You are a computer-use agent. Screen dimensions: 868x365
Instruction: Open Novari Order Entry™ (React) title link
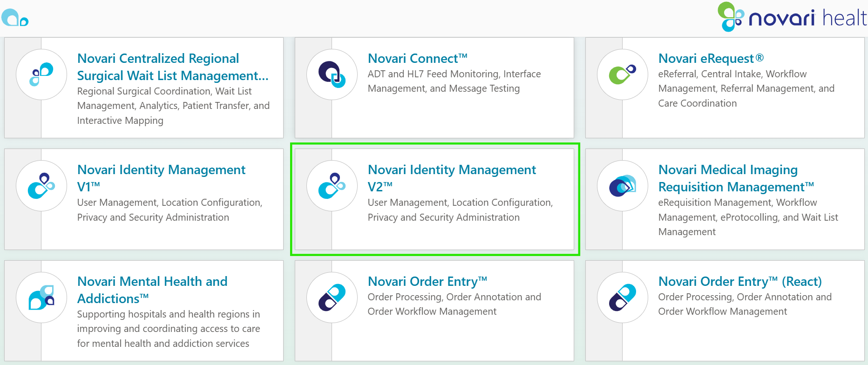pyautogui.click(x=740, y=281)
